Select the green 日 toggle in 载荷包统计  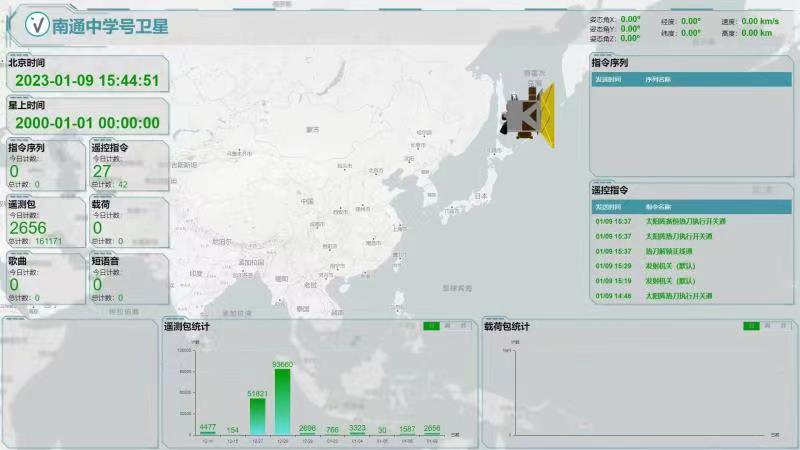click(750, 326)
